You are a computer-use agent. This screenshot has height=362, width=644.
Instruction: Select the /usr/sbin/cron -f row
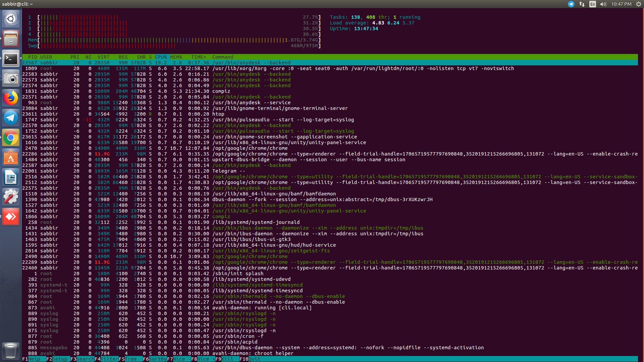(x=330, y=336)
